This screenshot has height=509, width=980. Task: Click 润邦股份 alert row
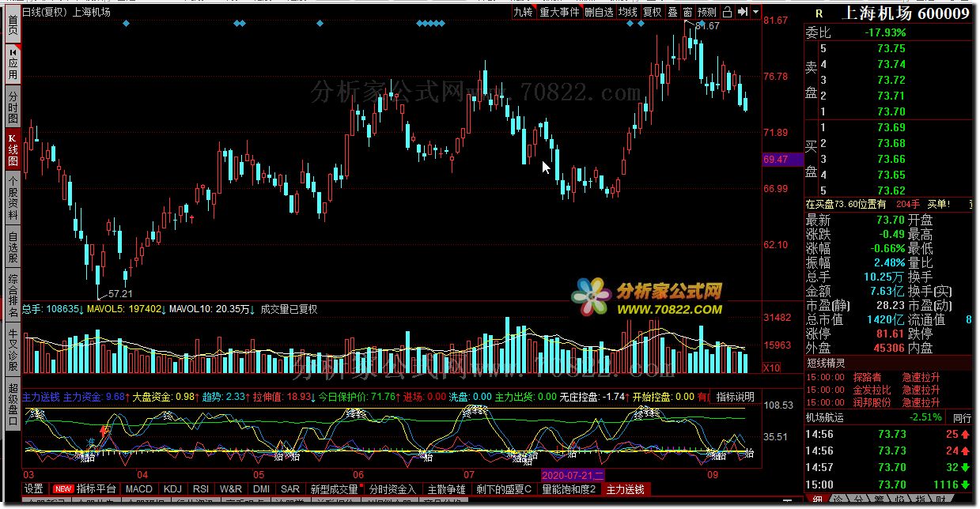[x=890, y=402]
